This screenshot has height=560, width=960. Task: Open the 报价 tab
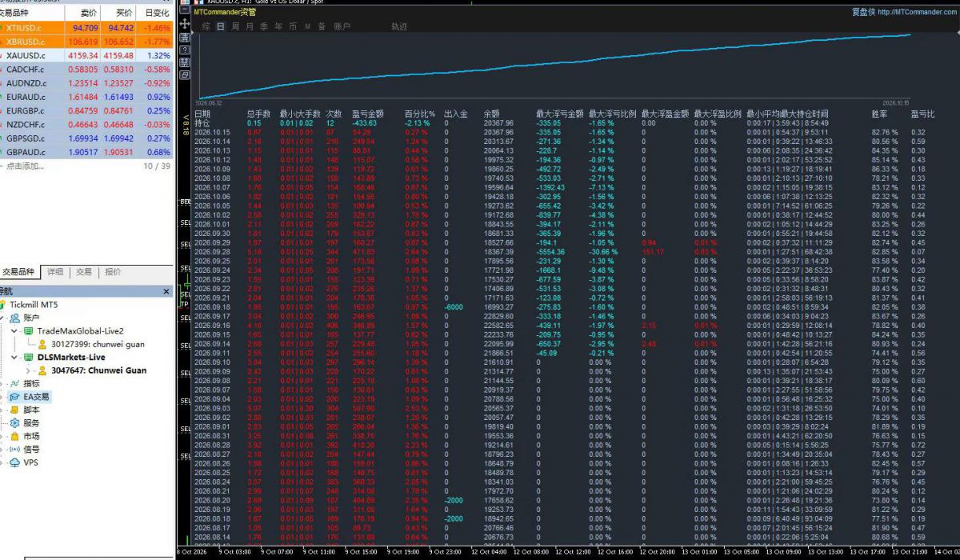click(113, 272)
